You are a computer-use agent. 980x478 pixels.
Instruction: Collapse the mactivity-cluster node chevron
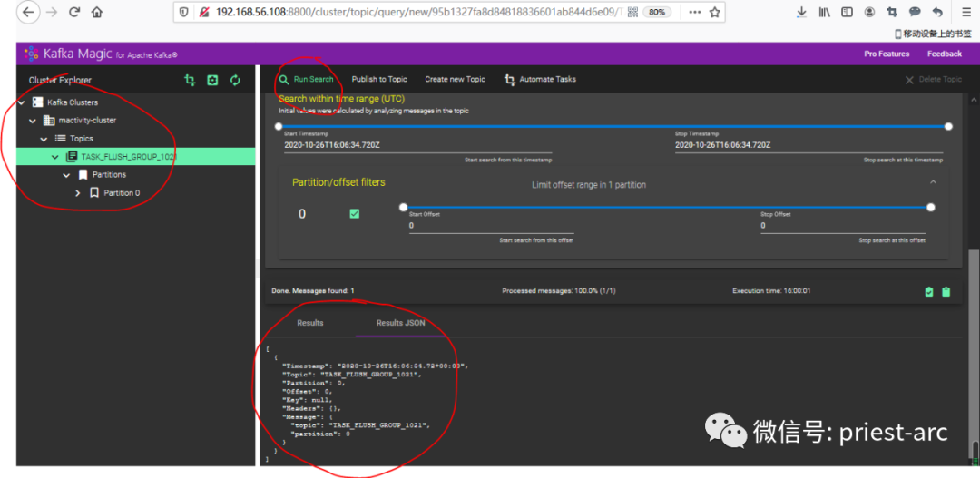[x=34, y=121]
